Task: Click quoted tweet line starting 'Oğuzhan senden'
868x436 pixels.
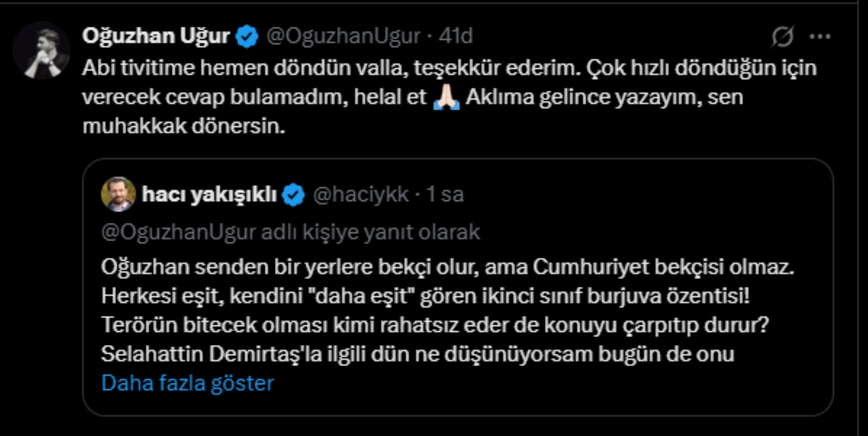Action: pyautogui.click(x=447, y=267)
